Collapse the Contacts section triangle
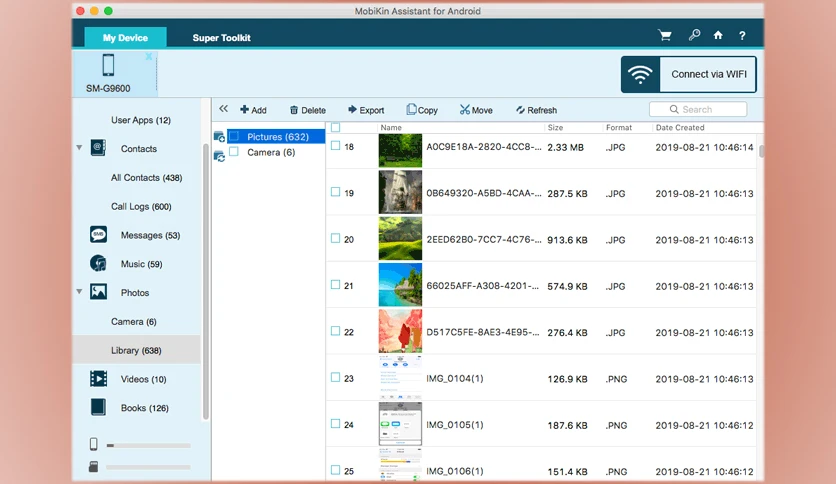This screenshot has height=484, width=836. pos(79,148)
